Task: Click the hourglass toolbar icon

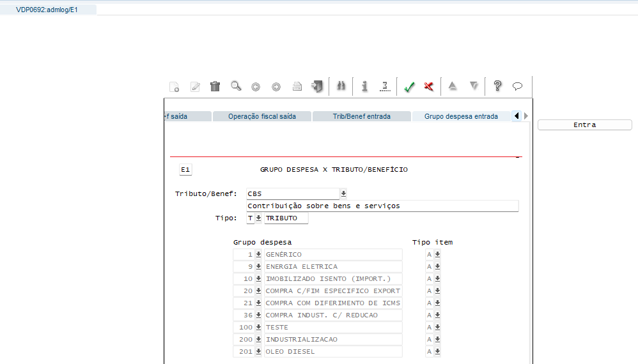Action: 384,86
